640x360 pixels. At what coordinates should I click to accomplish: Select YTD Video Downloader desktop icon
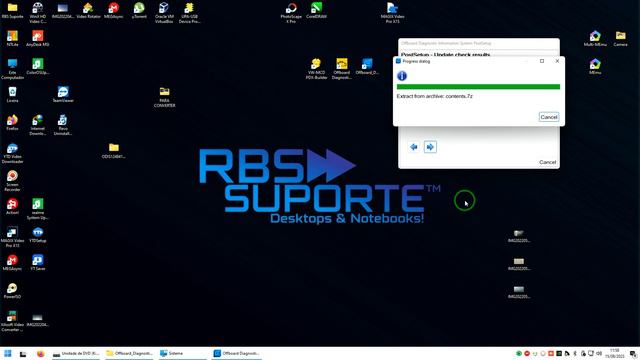click(x=12, y=153)
